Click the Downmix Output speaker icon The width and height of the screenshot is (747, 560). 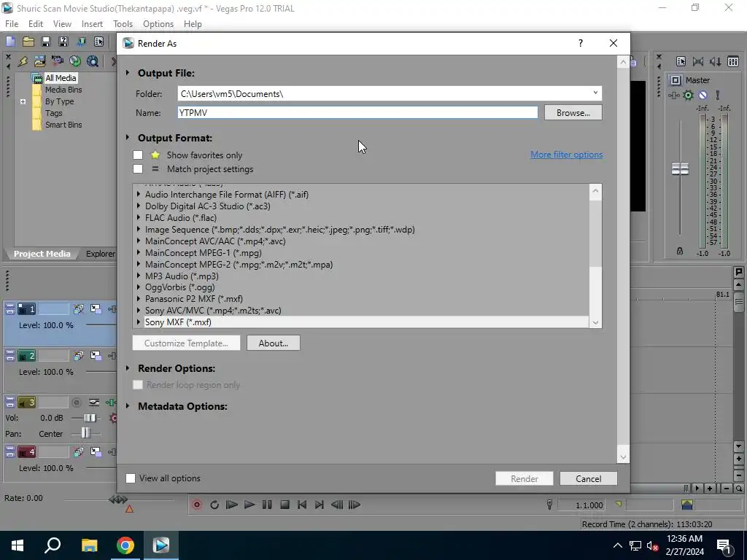click(698, 61)
